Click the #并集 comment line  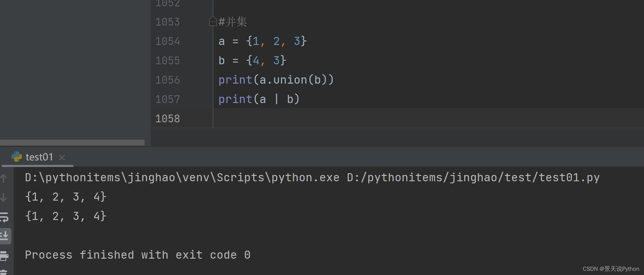(x=233, y=22)
